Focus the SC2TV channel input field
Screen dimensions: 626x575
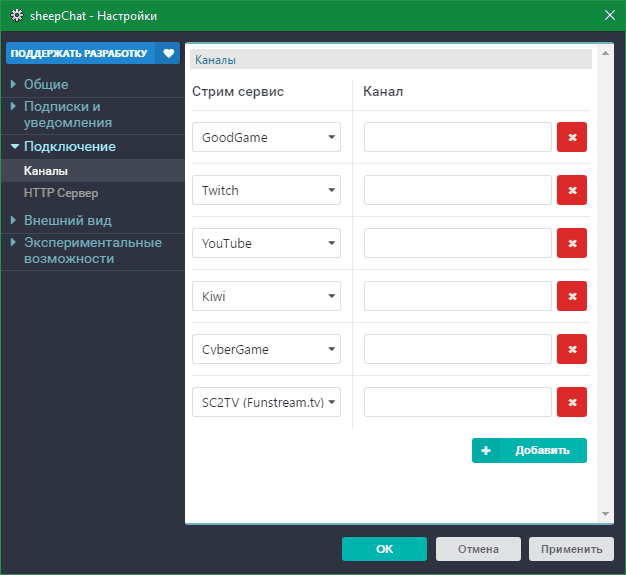458,402
